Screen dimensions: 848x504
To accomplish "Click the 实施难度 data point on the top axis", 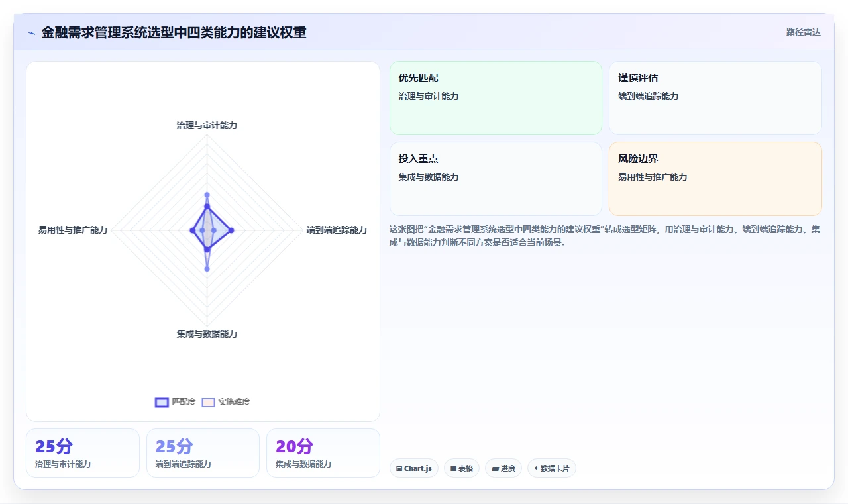I will pos(207,195).
